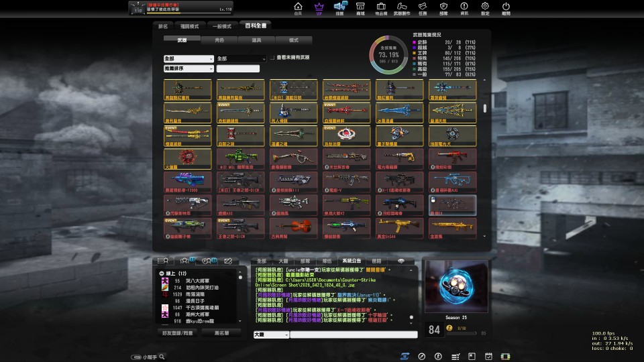Go to the 首頁 home icon
The width and height of the screenshot is (644, 362).
(x=298, y=8)
